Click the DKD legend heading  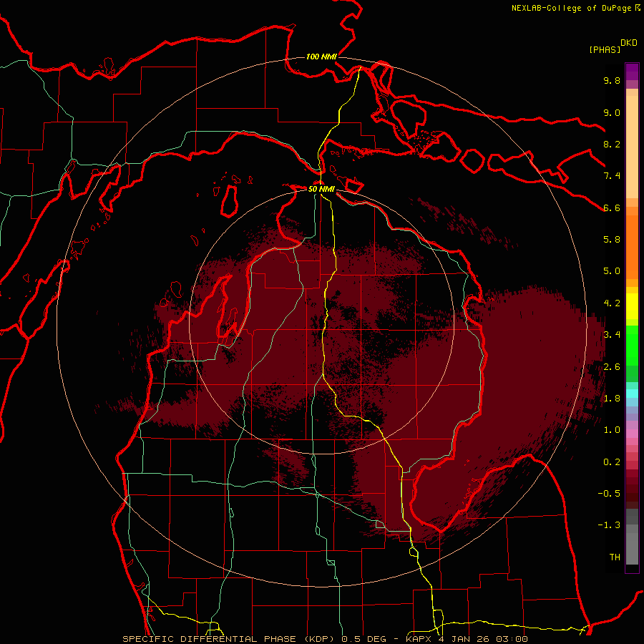629,43
